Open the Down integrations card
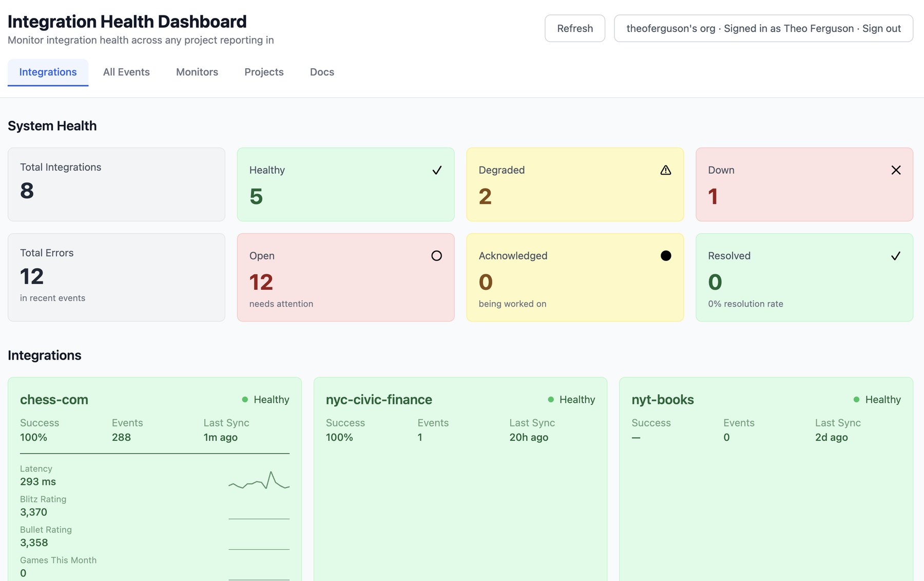This screenshot has height=581, width=924. (804, 184)
